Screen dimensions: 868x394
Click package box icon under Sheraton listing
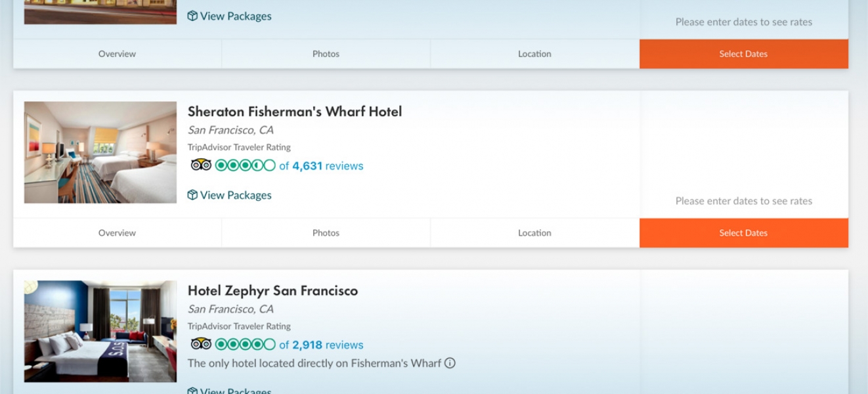tap(192, 195)
